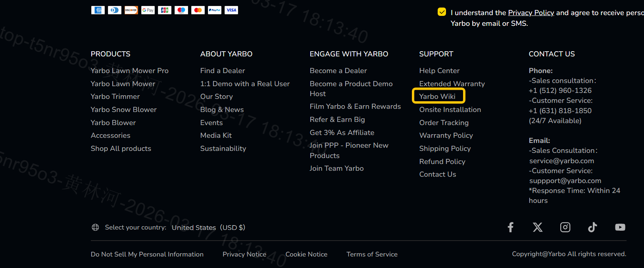Open the Privacy Policy hyperlink
Viewport: 644px width, 268px height.
(531, 13)
